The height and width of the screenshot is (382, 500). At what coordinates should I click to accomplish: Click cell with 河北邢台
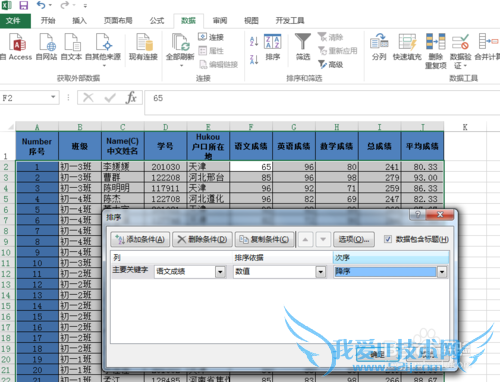tap(208, 177)
